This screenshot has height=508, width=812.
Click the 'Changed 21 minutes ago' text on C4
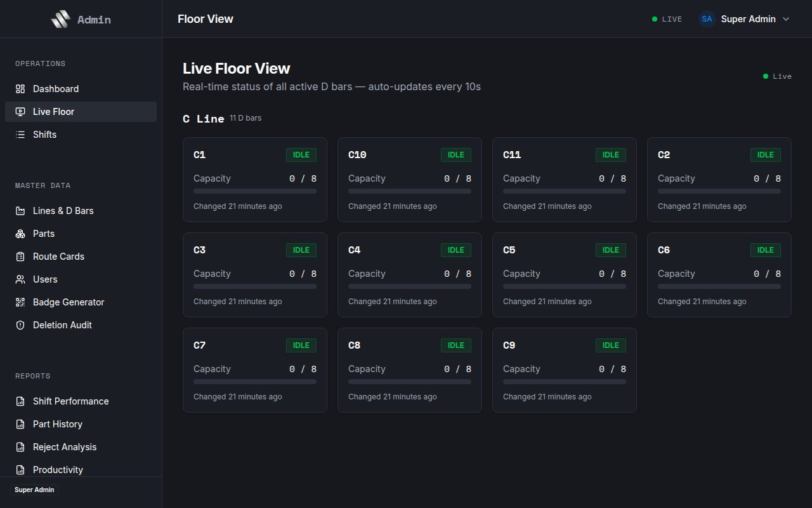(393, 302)
